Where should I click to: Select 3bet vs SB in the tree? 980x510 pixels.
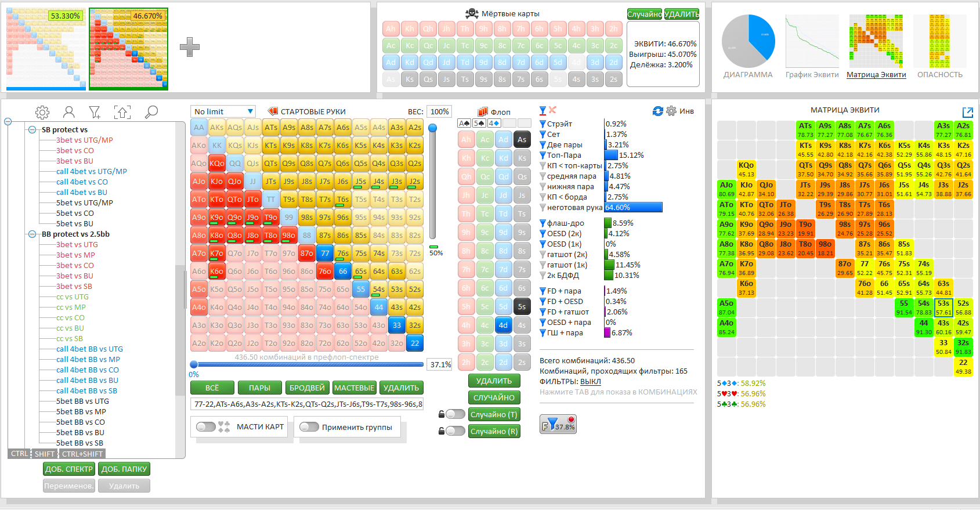pyautogui.click(x=74, y=287)
